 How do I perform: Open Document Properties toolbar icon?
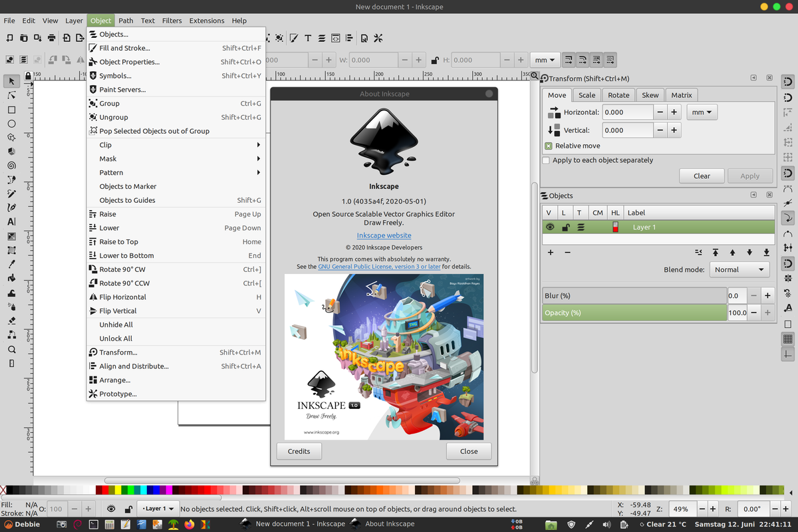coord(364,38)
